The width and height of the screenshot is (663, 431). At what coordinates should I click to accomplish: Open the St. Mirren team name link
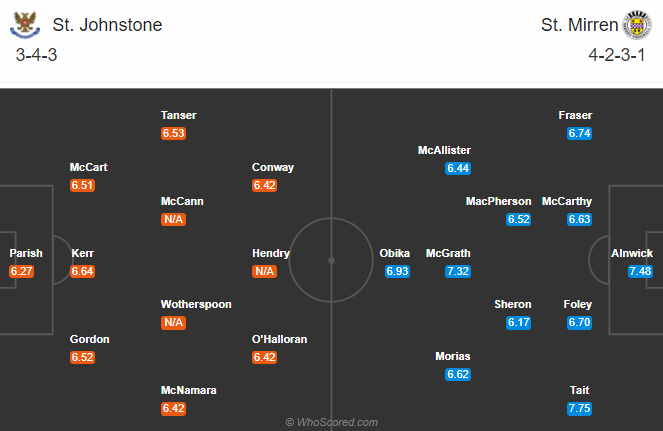pos(580,25)
